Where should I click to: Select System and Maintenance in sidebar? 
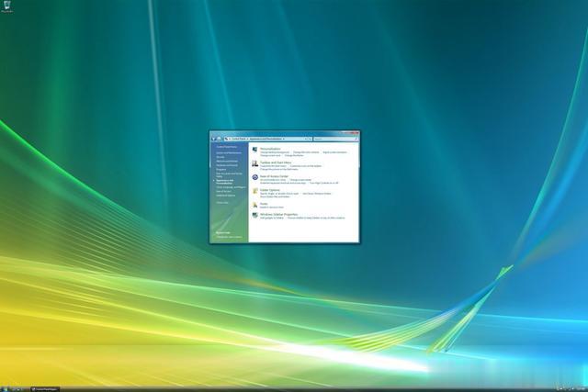coord(229,153)
